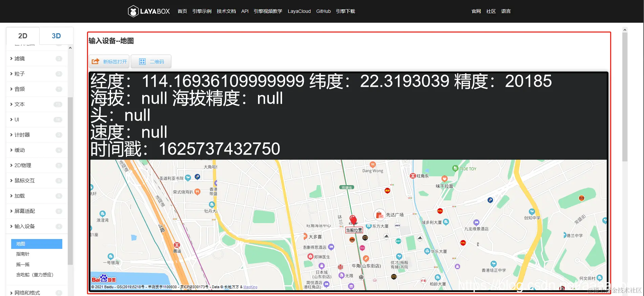Click the 九龙维景酒店 hotel icon
Image resolution: width=644 pixels, height=296 pixels.
pyautogui.click(x=476, y=223)
